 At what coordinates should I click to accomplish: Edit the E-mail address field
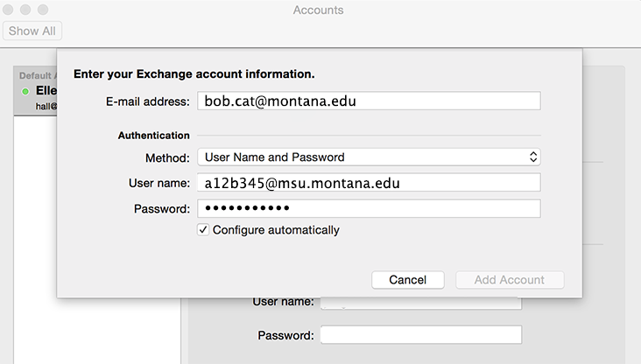369,101
